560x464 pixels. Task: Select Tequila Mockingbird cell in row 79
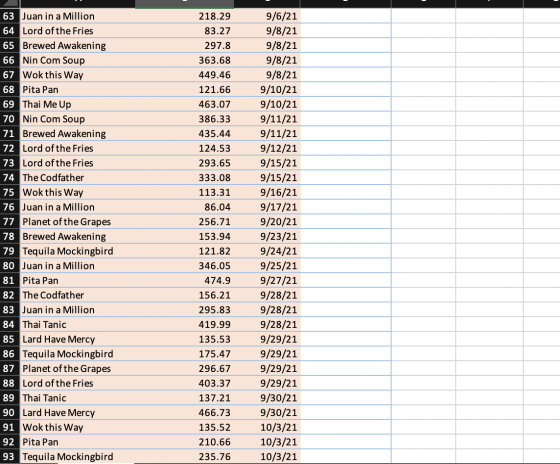click(x=78, y=251)
